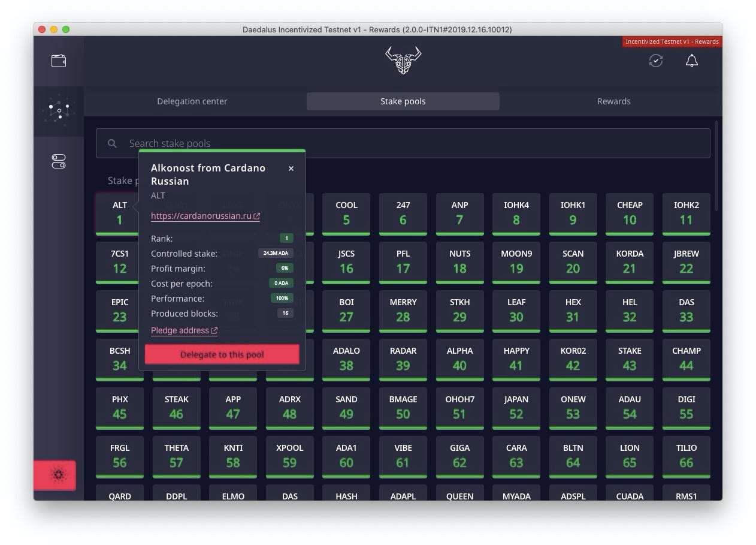Click the red bug report icon
Viewport: 756px width, 545px height.
55,475
